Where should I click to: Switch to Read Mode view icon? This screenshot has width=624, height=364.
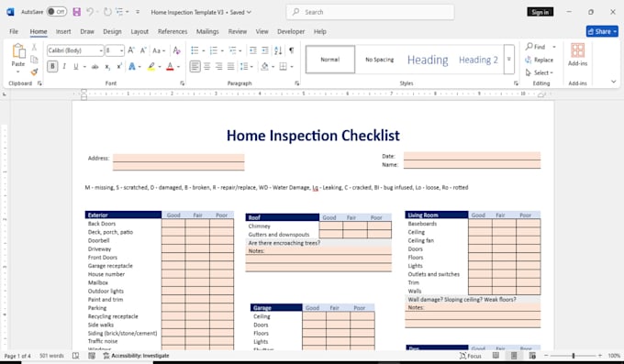[x=496, y=356]
